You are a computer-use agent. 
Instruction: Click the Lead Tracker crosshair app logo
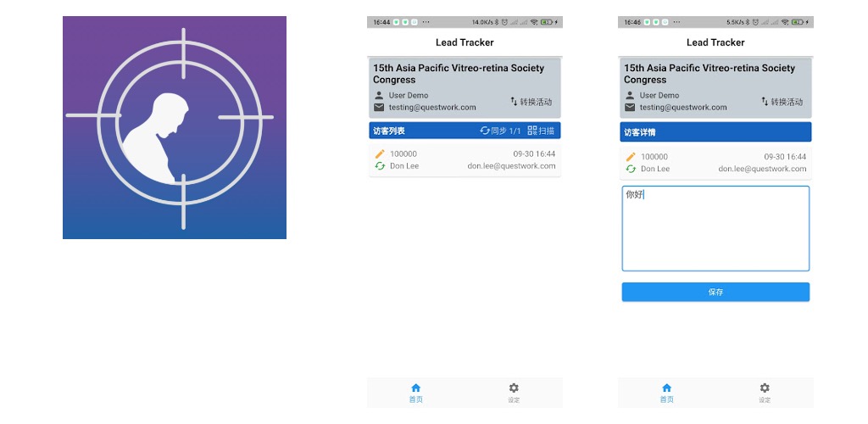tap(175, 128)
